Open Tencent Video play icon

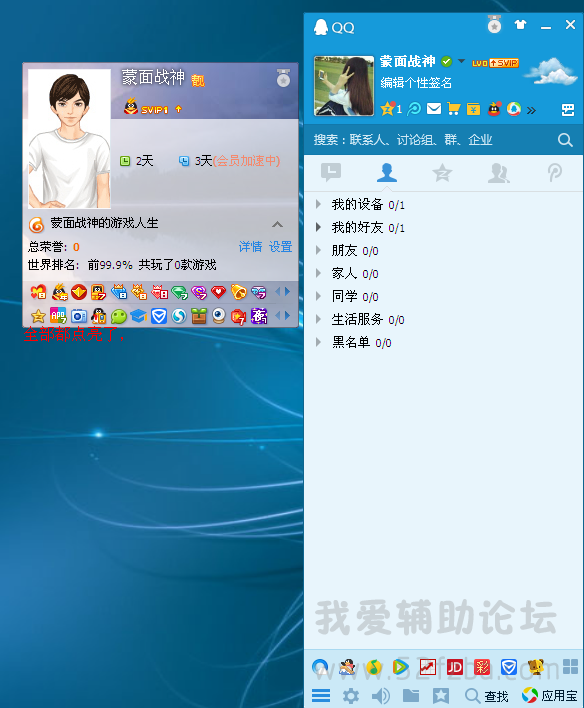point(401,667)
